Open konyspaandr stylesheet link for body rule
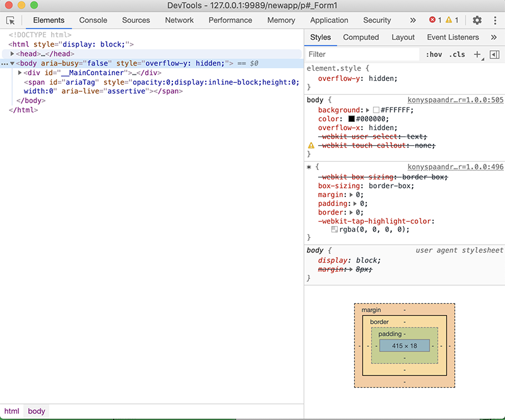This screenshot has height=420, width=505. coord(454,100)
